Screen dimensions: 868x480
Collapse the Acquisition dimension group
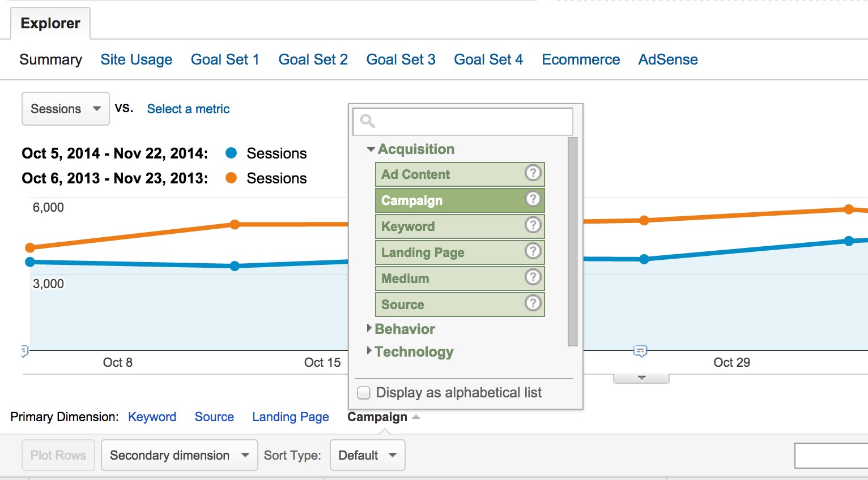point(371,149)
